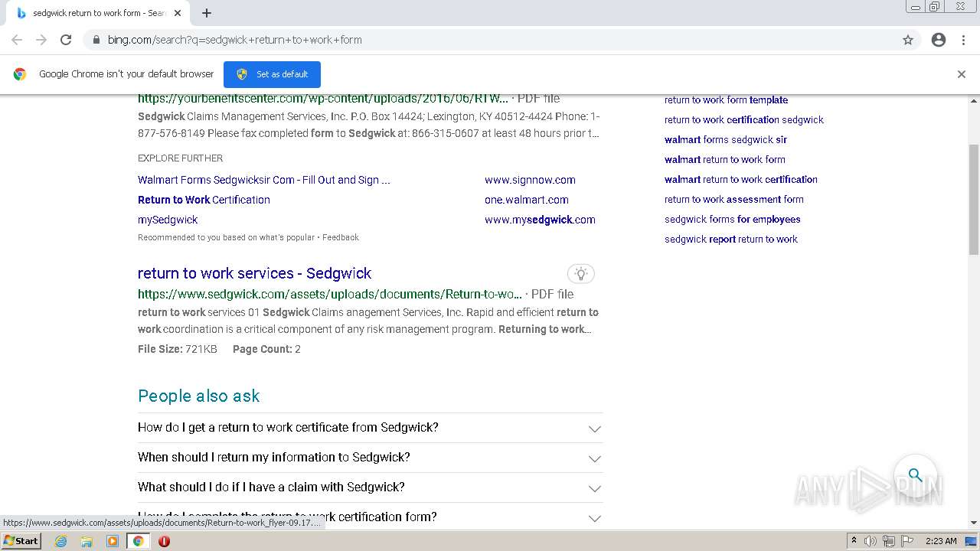Search 'walmart return to work certification'

pos(741,179)
